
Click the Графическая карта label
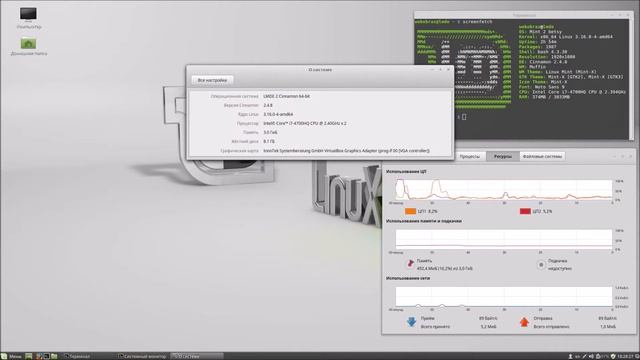coord(240,151)
